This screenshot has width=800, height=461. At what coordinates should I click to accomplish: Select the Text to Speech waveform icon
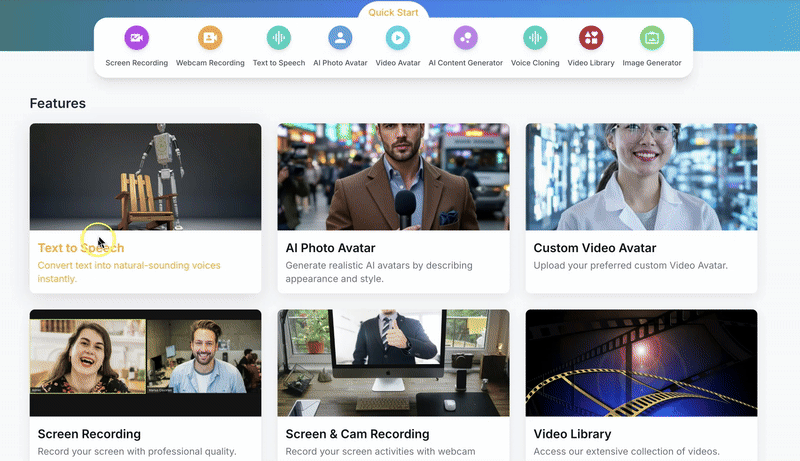[279, 38]
